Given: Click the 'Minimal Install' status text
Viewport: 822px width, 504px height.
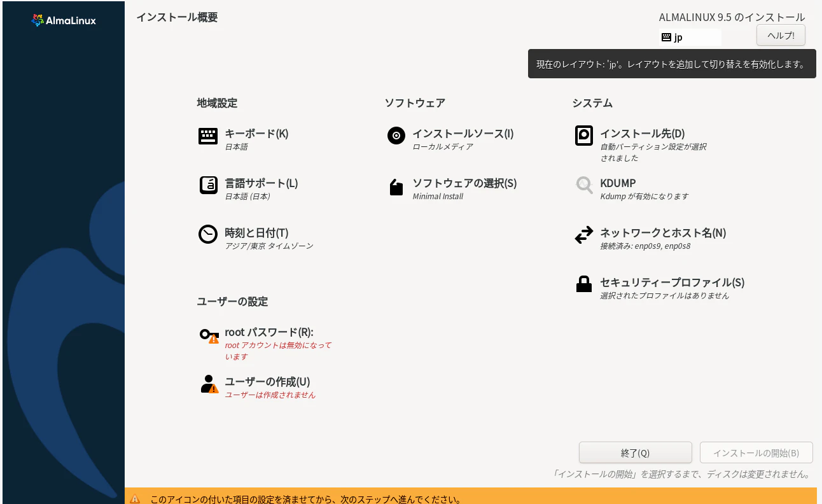Looking at the screenshot, I should coord(438,196).
